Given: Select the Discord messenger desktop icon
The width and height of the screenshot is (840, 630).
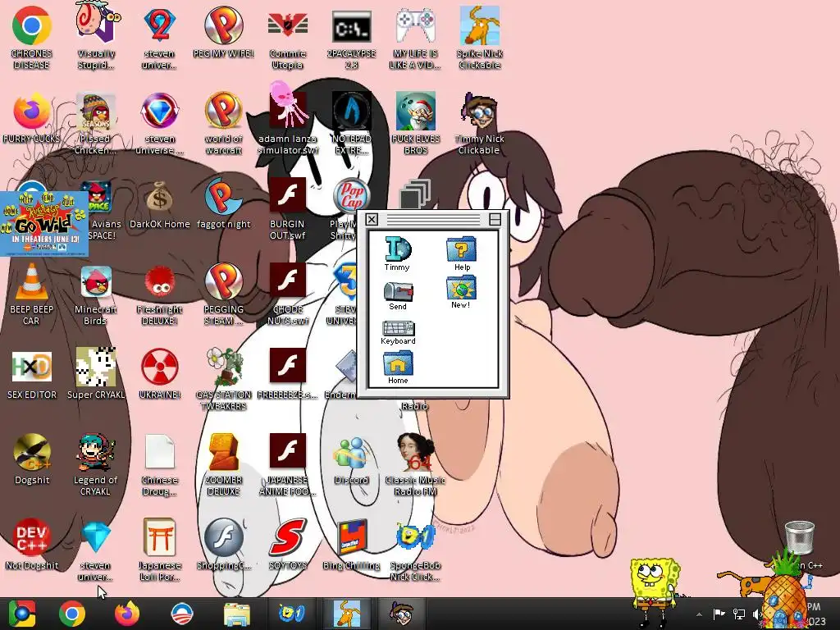Looking at the screenshot, I should [x=351, y=459].
